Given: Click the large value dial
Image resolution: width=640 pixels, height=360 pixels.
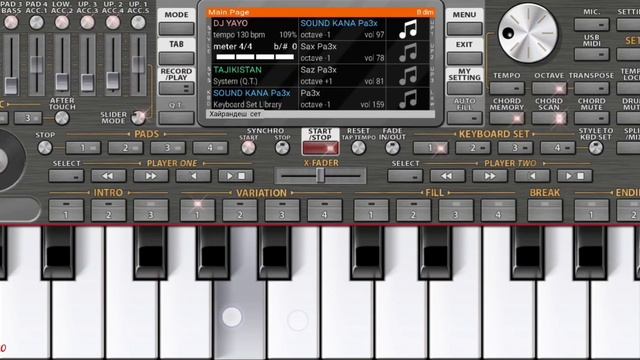Looking at the screenshot, I should pos(528,33).
